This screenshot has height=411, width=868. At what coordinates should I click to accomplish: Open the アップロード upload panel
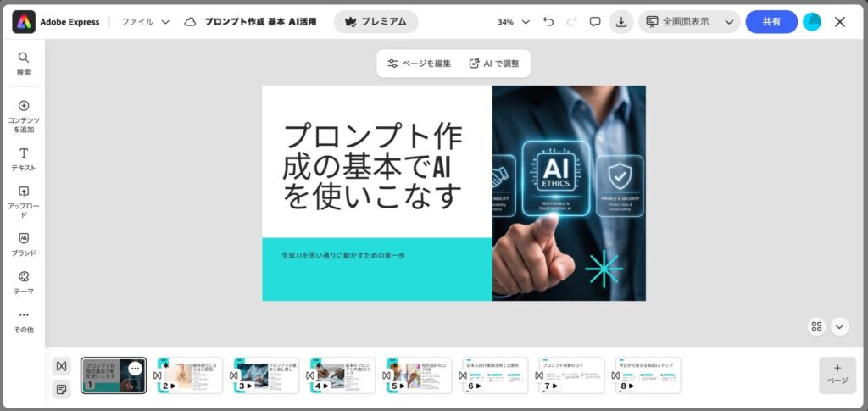tap(23, 202)
